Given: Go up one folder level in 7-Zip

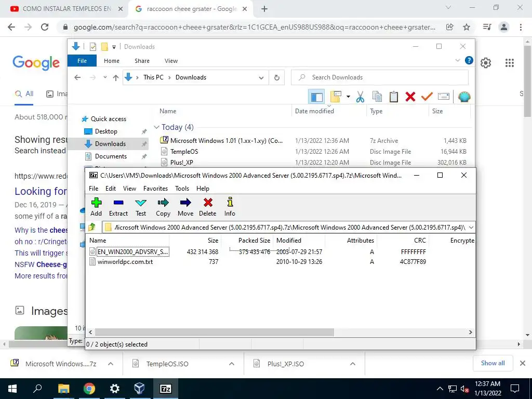Looking at the screenshot, I should [x=92, y=227].
